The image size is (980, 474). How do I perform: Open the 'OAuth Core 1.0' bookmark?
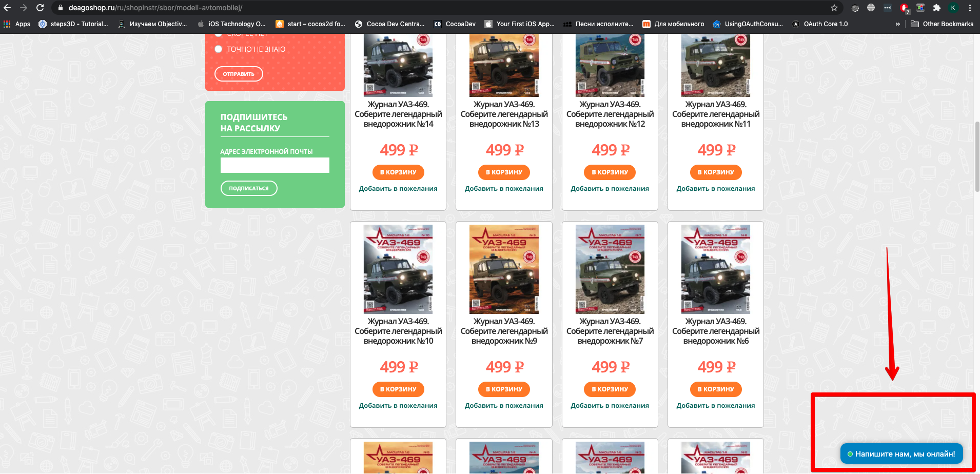[820, 24]
